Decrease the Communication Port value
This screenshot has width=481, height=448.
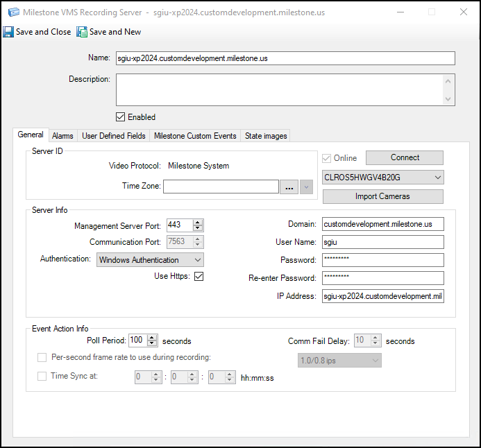(x=198, y=245)
